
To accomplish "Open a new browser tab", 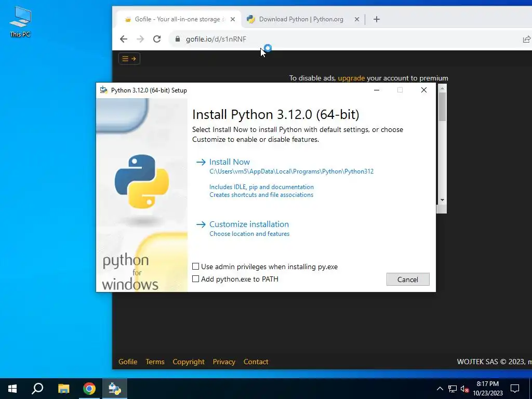I will pos(376,19).
